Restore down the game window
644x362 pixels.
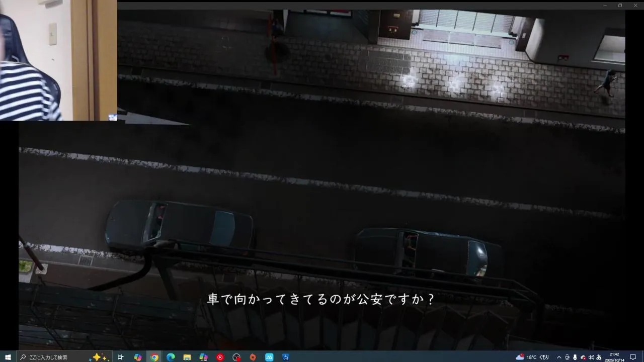pyautogui.click(x=620, y=5)
